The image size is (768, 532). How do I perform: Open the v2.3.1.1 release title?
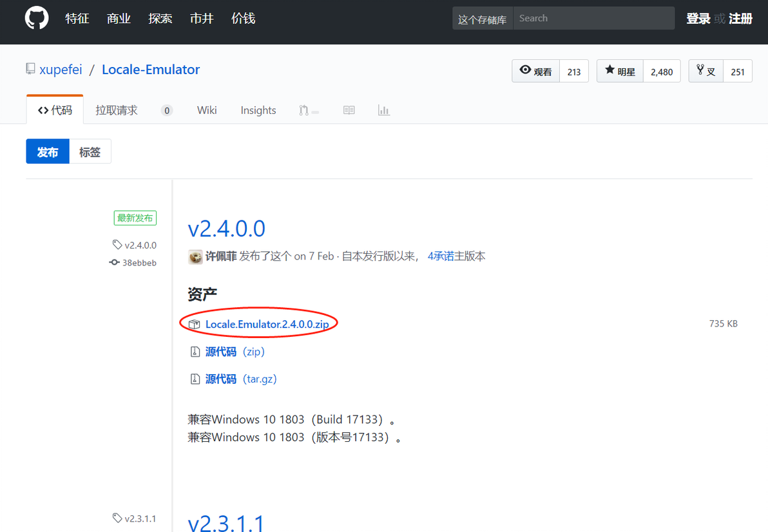(x=226, y=523)
